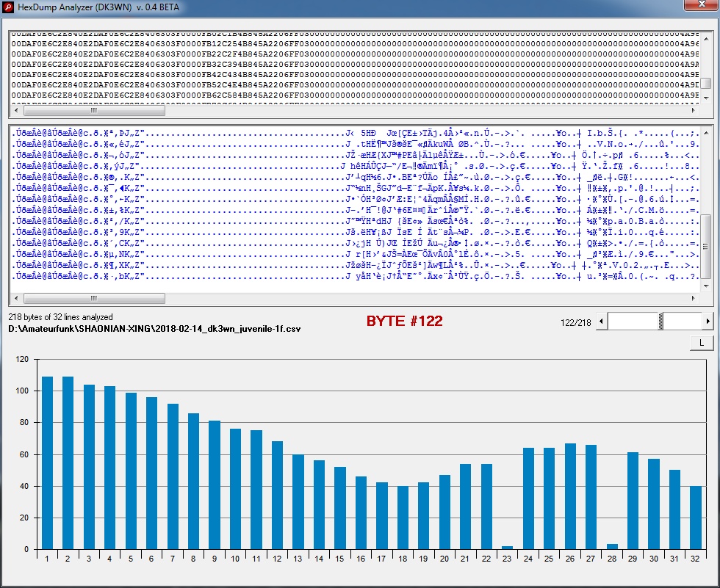Click the ASCII pane scroll-down arrow
The image size is (720, 588).
[x=706, y=286]
